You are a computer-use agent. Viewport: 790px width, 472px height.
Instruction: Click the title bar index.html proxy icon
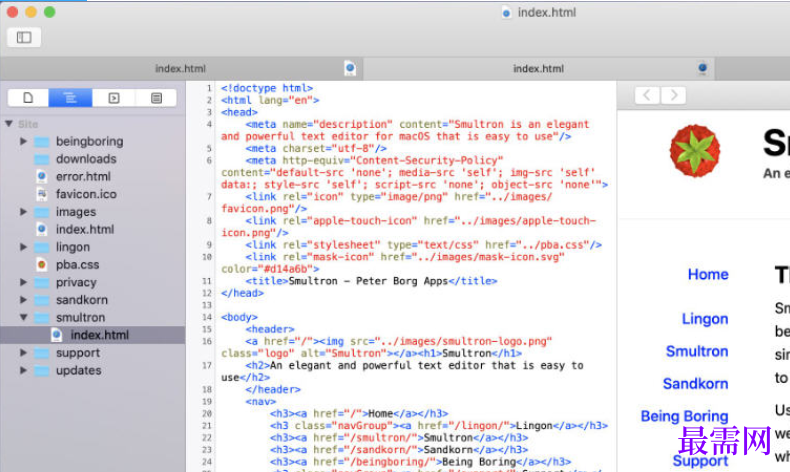[x=506, y=13]
